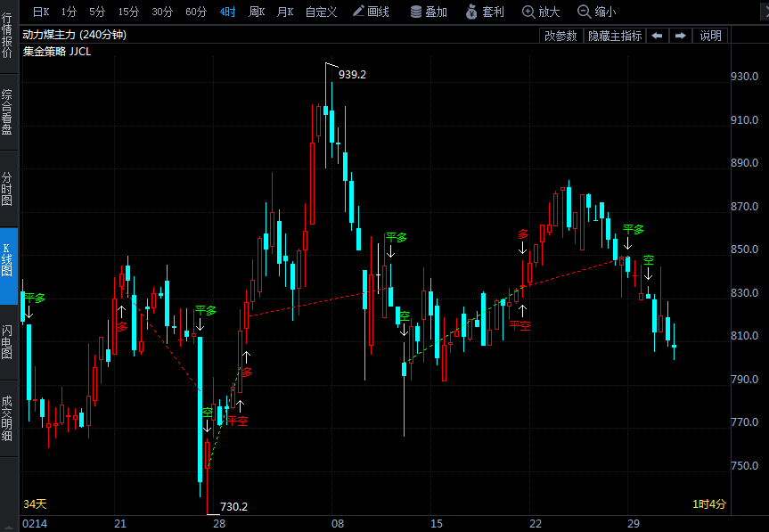
Task: Open 自定义 custom period option
Action: 321,12
